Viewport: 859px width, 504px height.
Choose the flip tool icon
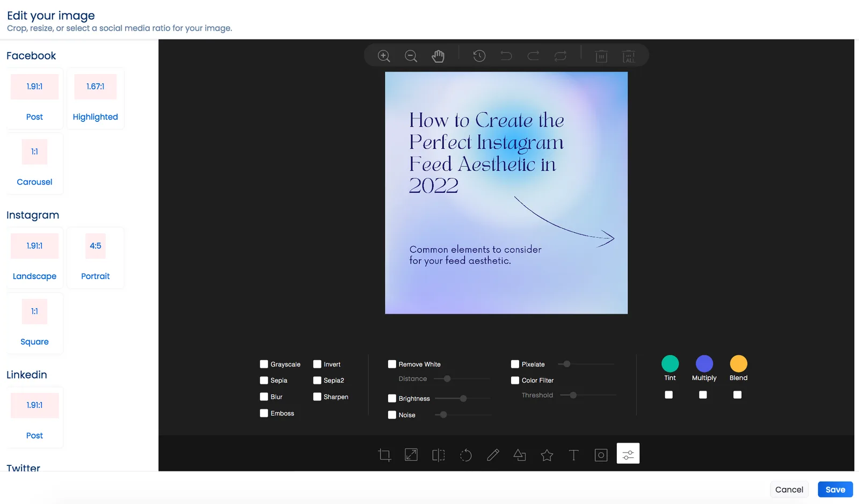pos(439,455)
